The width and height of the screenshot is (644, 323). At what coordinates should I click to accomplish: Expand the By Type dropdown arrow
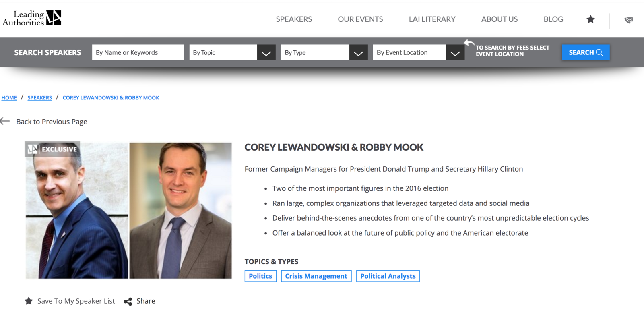pyautogui.click(x=359, y=53)
